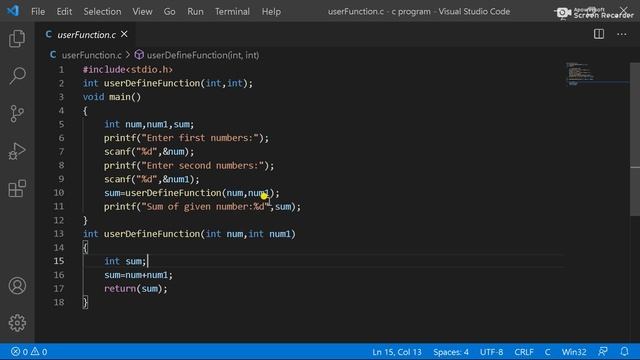Click line number 13 in gutter
Screen dimensions: 640x360
(59, 233)
